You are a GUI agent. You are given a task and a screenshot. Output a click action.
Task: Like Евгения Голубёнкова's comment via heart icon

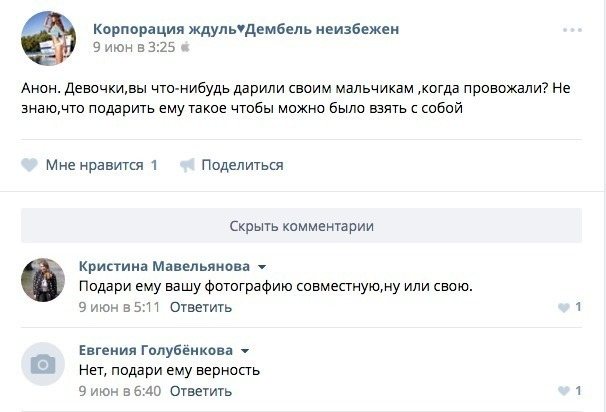click(x=565, y=390)
